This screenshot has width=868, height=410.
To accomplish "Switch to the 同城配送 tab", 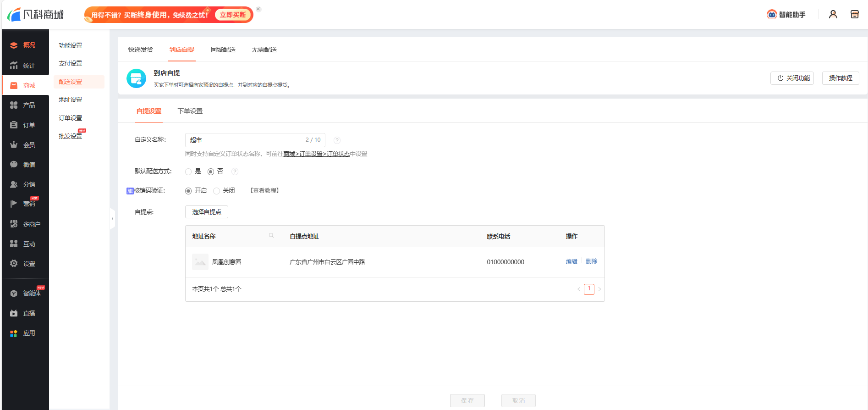I will [x=223, y=50].
